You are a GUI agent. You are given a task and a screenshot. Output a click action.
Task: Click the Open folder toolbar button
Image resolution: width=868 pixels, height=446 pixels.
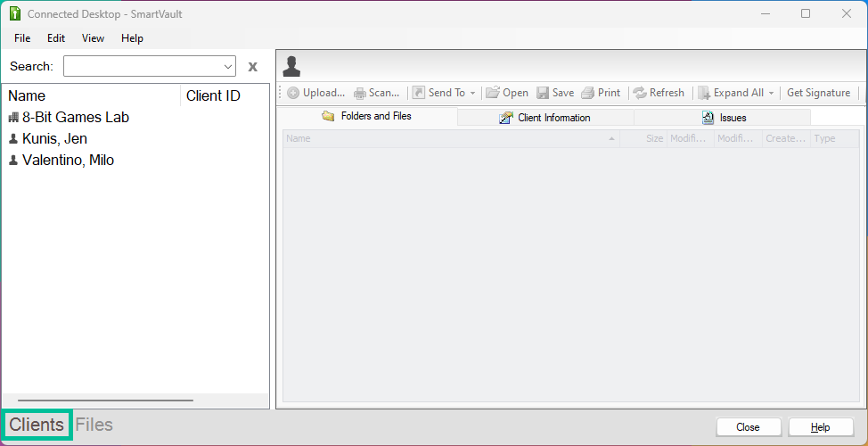pyautogui.click(x=507, y=93)
